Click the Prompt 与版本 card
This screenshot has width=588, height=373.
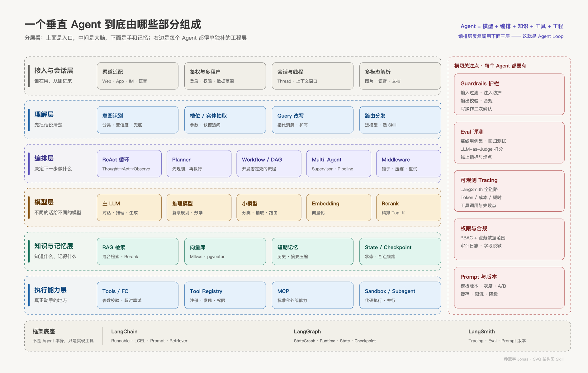[509, 288]
